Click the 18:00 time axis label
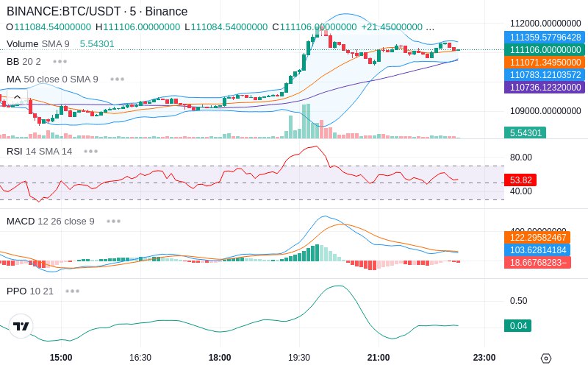Image resolution: width=588 pixels, height=368 pixels. click(220, 358)
